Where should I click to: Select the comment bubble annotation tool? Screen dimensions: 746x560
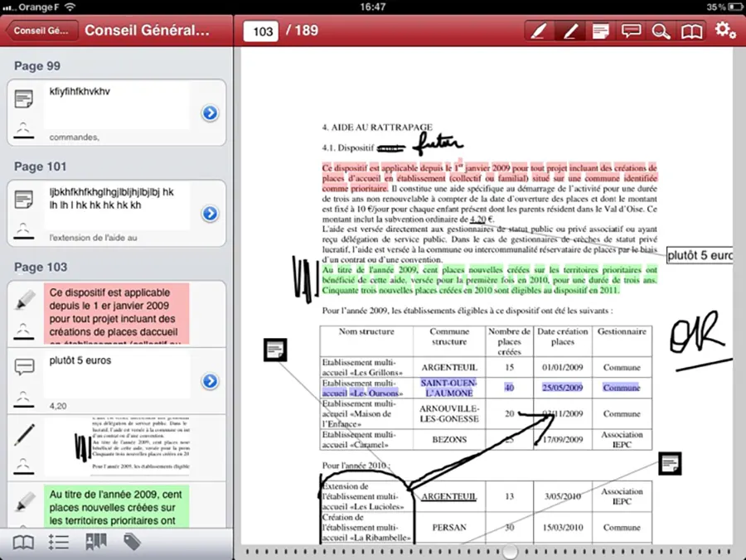(631, 31)
